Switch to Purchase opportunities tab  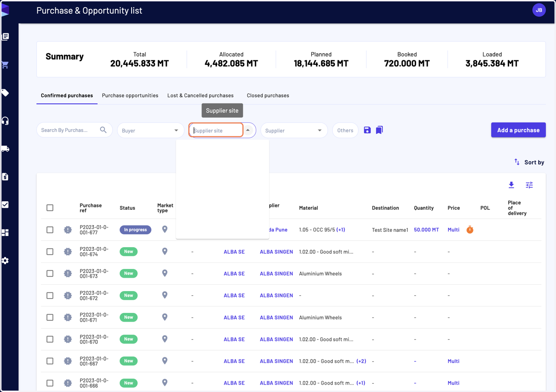pyautogui.click(x=130, y=95)
